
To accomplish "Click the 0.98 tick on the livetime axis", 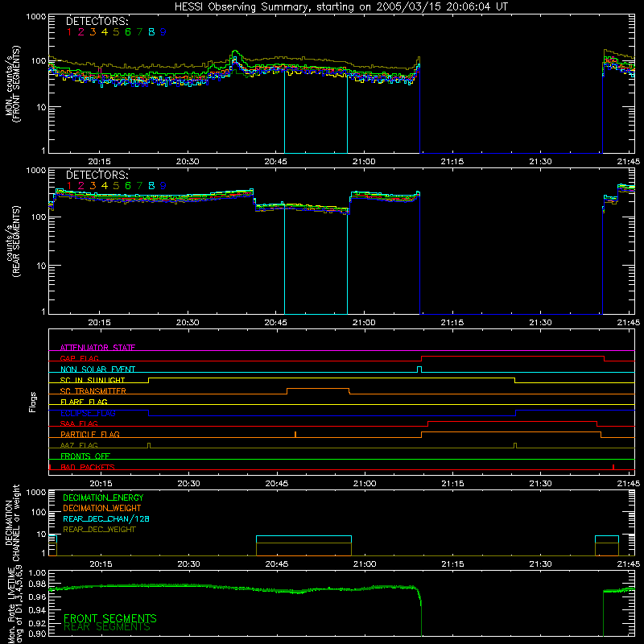I will (37, 584).
